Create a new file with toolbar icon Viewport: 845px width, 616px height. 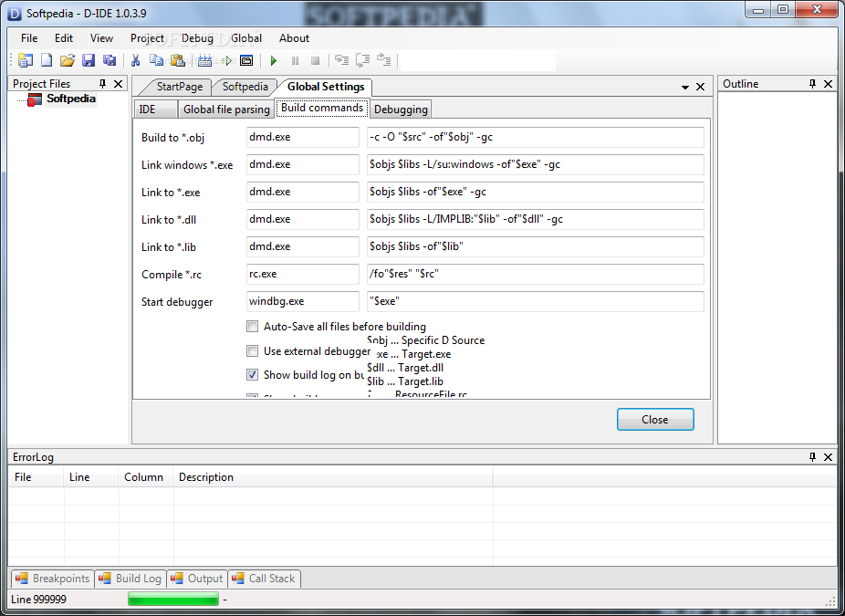tap(47, 60)
